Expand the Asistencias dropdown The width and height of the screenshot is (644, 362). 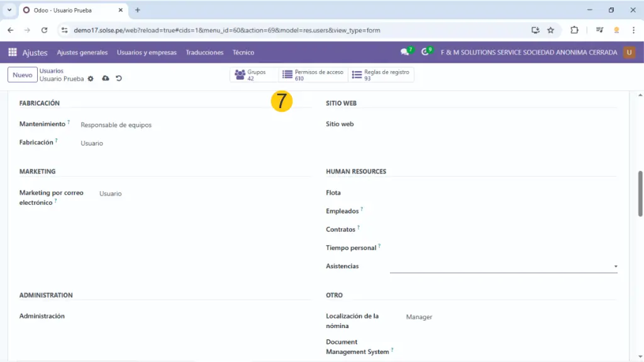615,266
